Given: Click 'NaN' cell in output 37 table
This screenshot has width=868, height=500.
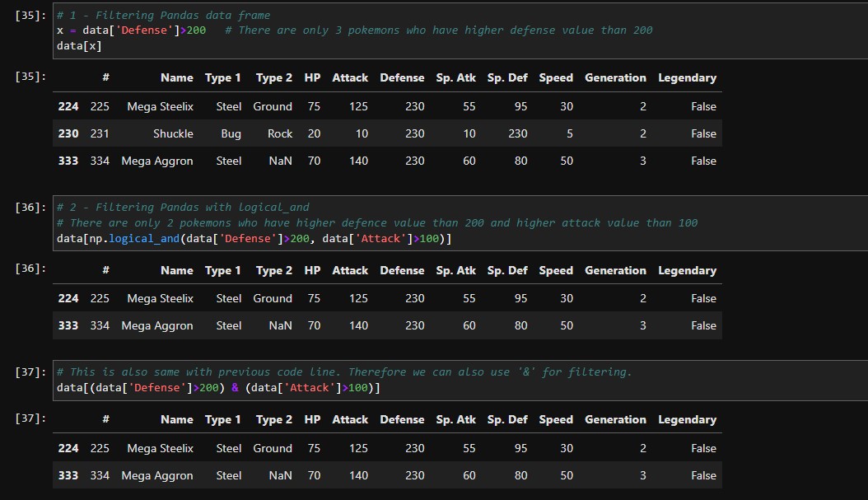Looking at the screenshot, I should (280, 475).
